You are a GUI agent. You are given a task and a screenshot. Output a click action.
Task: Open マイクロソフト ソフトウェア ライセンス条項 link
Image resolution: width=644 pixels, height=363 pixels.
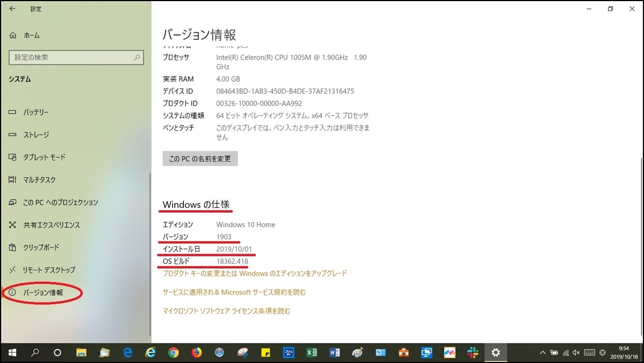point(226,311)
